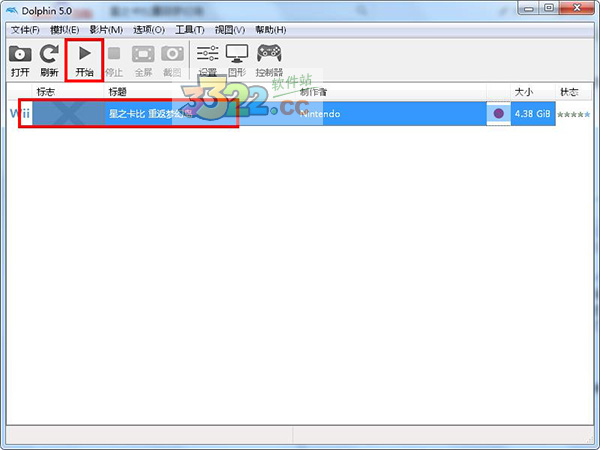This screenshot has width=600, height=450.
Task: Maximize the Dolphin 5.0 window
Action: pos(549,8)
